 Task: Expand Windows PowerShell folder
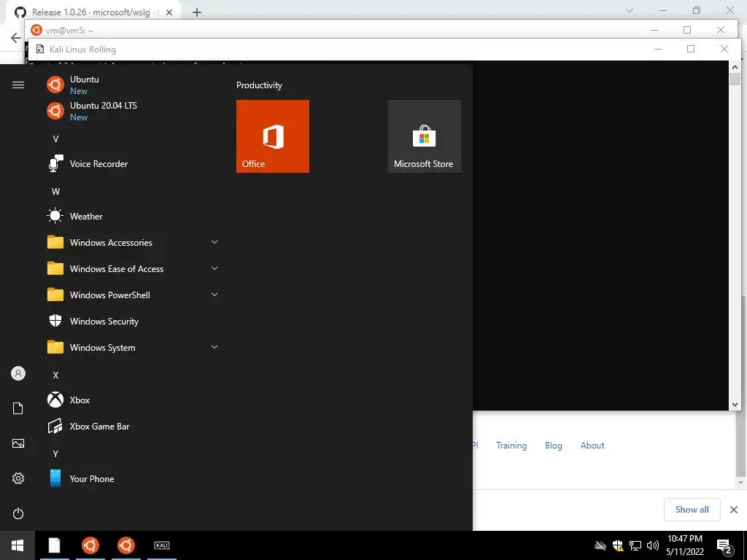[131, 295]
